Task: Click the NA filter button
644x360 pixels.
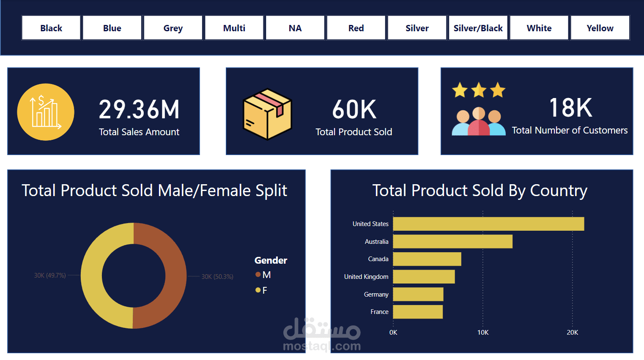Action: coord(295,27)
